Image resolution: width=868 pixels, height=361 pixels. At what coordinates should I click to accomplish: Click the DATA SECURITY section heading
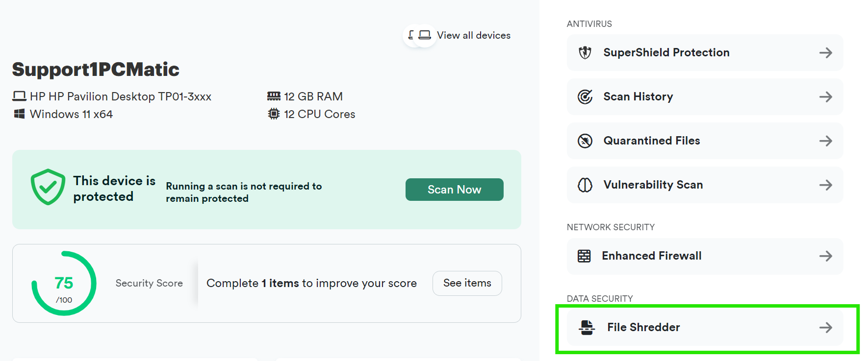(x=600, y=299)
